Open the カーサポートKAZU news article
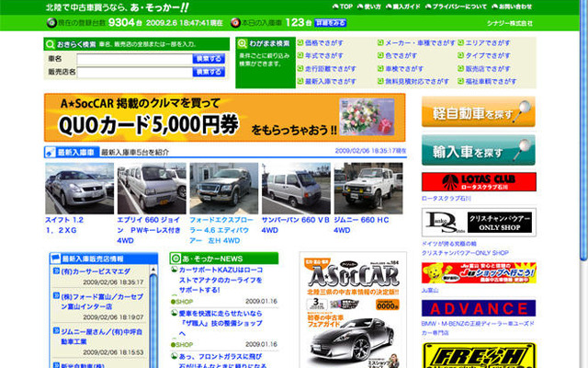588x368 pixels. [220, 280]
